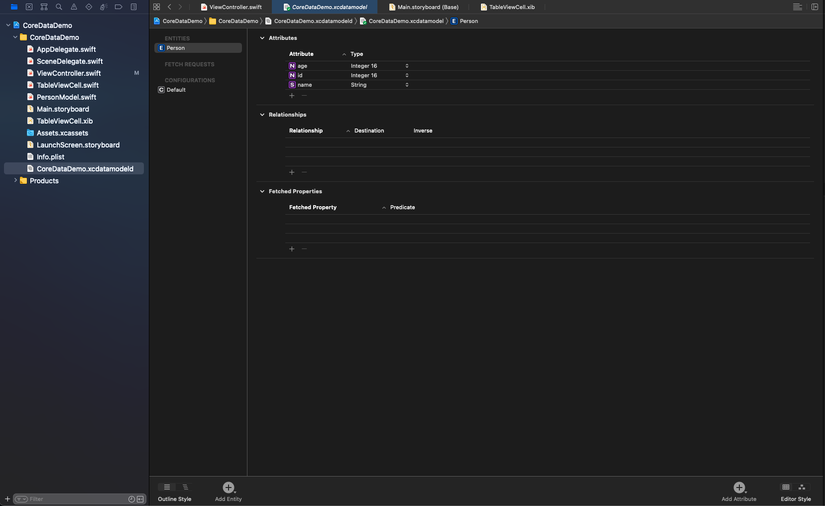Open the Breakpoint navigator

coord(118,7)
